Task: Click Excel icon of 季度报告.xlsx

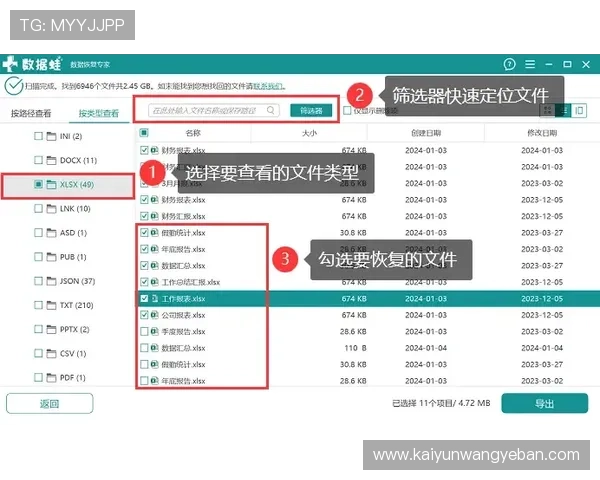Action: tap(154, 331)
